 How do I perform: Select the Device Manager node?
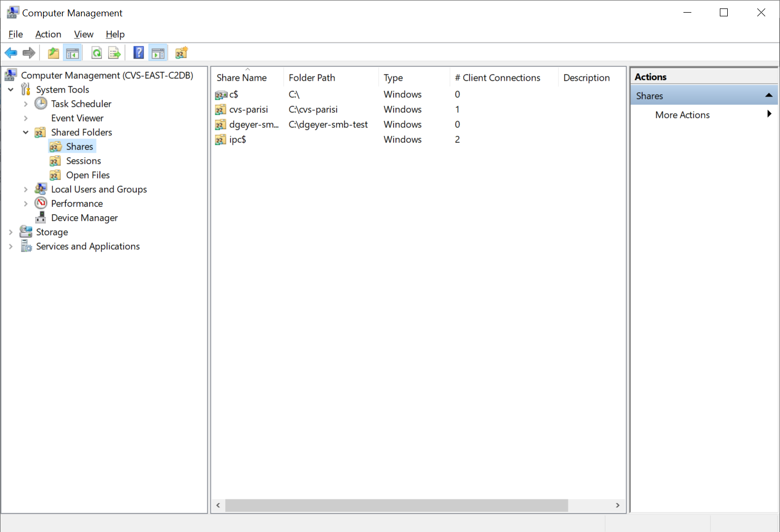[x=84, y=218]
